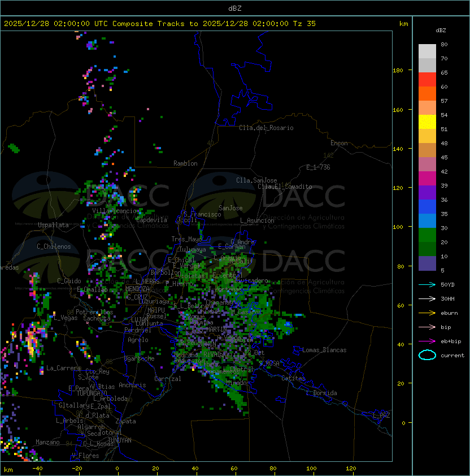Image resolution: width=470 pixels, height=476 pixels.
Task: Click the 180 tick on right axis
Action: click(x=398, y=71)
